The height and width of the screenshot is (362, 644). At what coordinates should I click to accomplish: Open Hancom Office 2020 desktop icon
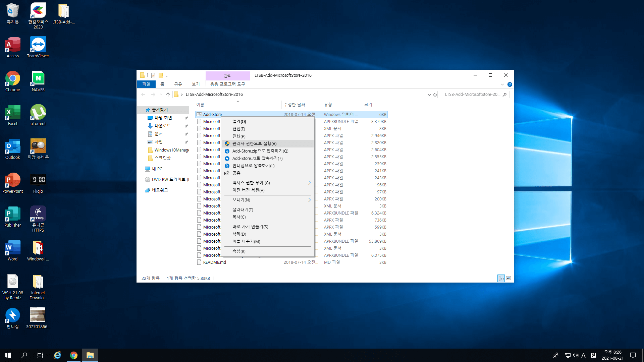pyautogui.click(x=38, y=15)
